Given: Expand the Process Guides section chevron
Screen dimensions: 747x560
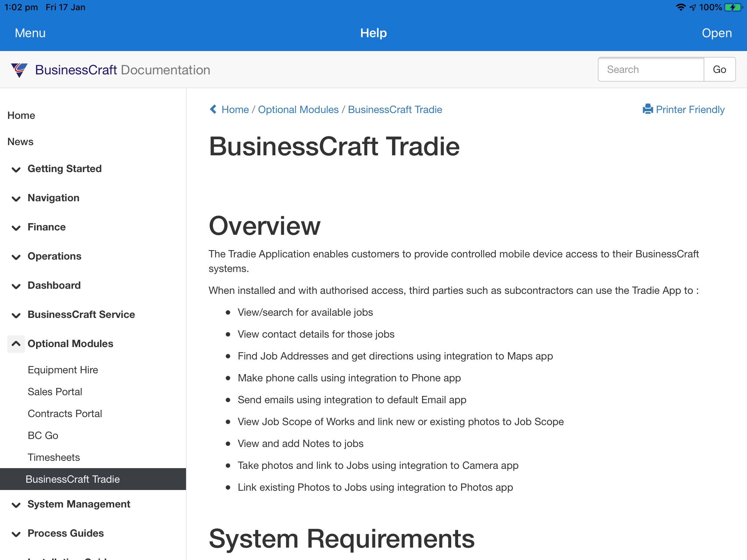Looking at the screenshot, I should [16, 534].
